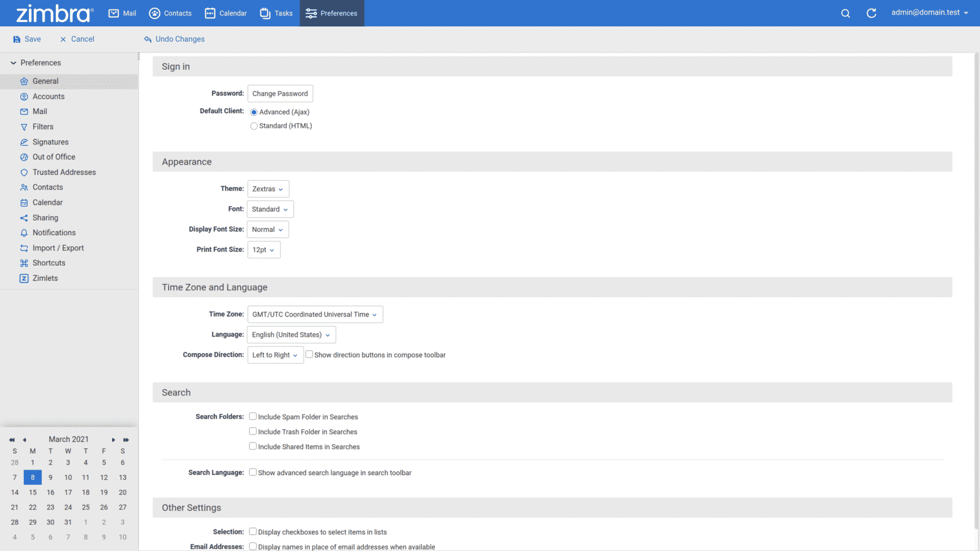980x551 pixels.
Task: Collapse the Preferences section in sidebar
Action: point(12,62)
